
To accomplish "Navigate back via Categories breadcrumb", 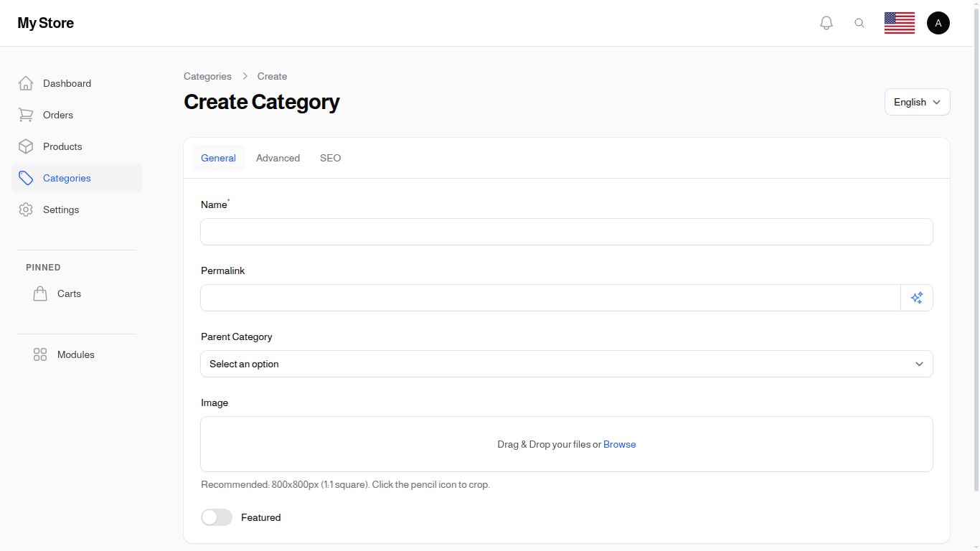I will coord(207,76).
